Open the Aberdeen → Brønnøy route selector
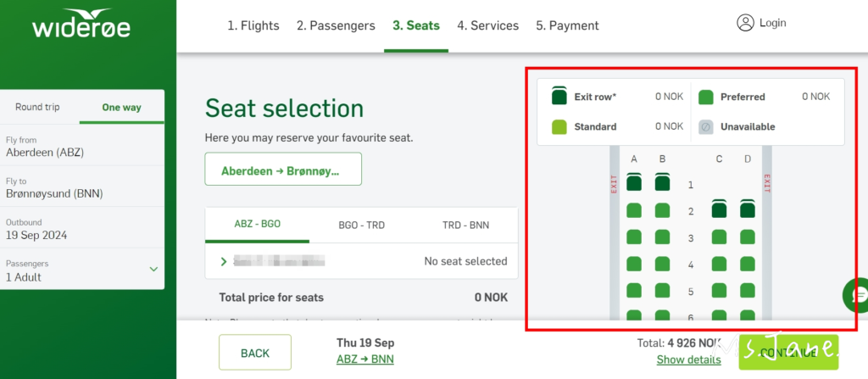 pyautogui.click(x=283, y=170)
